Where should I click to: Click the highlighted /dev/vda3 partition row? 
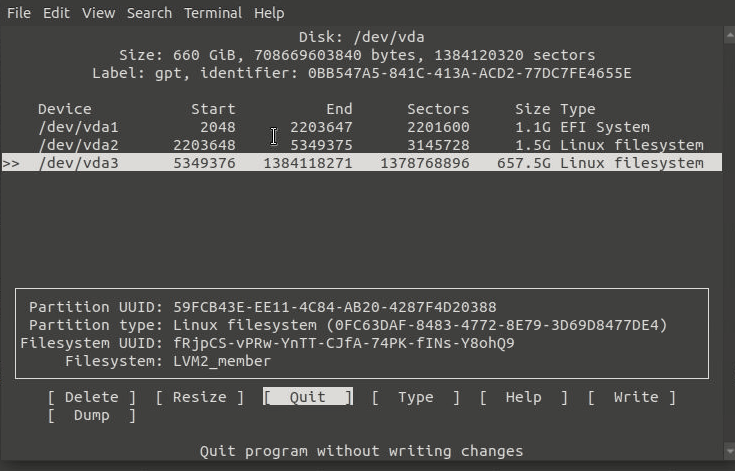point(362,163)
